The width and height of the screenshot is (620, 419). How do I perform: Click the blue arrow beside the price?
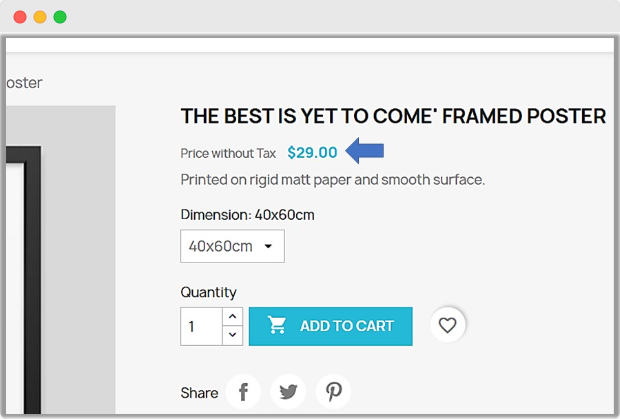pyautogui.click(x=365, y=152)
